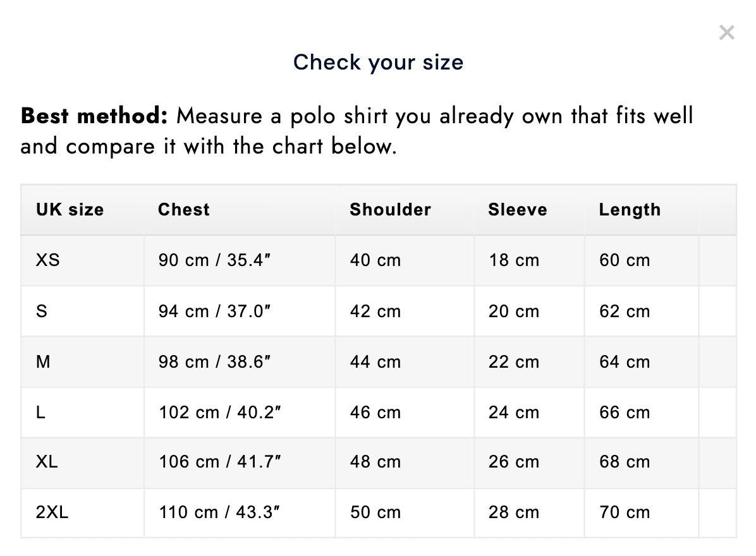This screenshot has width=756, height=556.
Task: Click the 18 cm sleeve value
Action: tap(514, 260)
